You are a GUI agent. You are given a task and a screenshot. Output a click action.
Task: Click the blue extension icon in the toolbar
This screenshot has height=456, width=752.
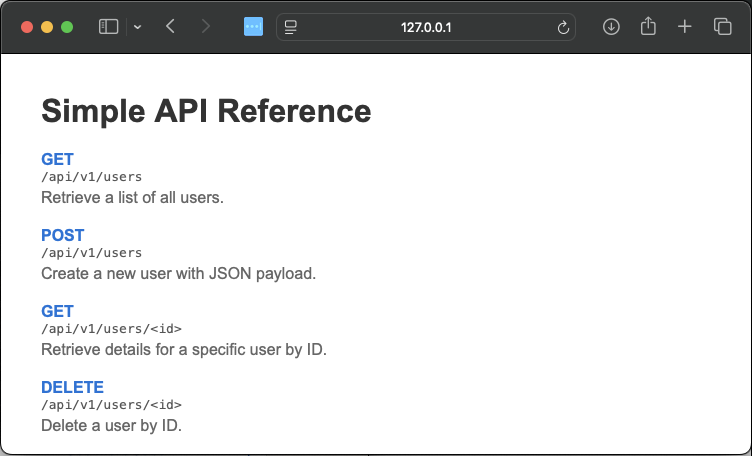coord(253,27)
